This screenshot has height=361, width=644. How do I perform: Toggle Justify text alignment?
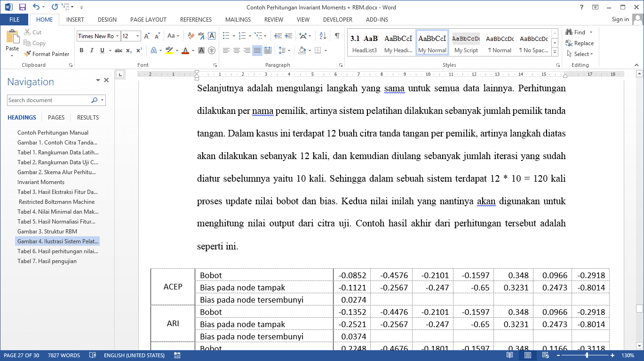click(x=257, y=50)
